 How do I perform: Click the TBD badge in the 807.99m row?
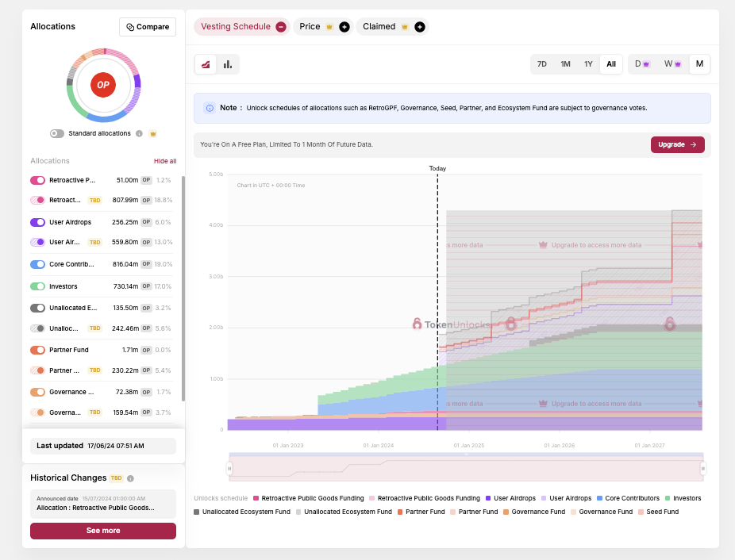coord(95,200)
